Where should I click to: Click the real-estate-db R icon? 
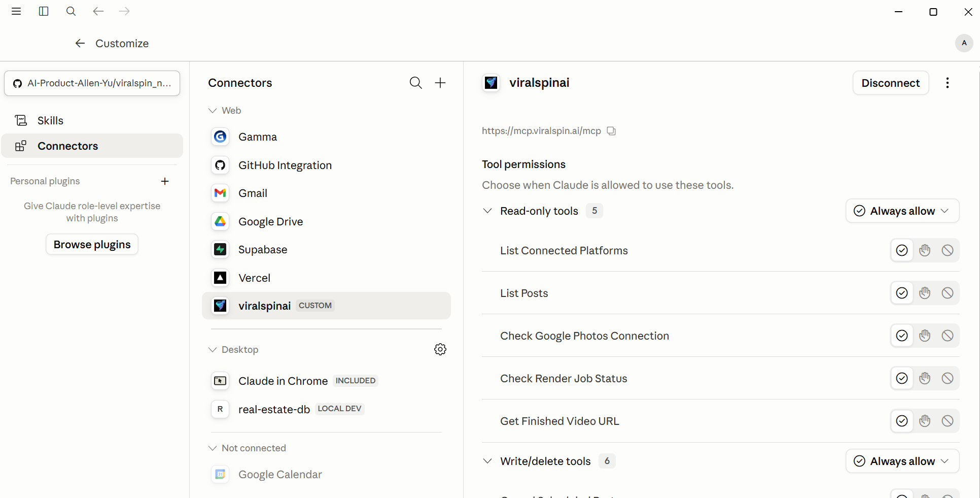pyautogui.click(x=220, y=409)
